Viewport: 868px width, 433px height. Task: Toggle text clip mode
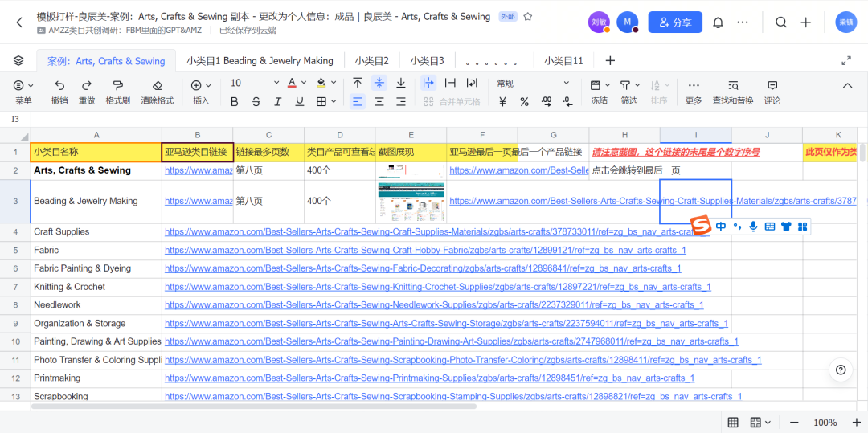click(451, 83)
